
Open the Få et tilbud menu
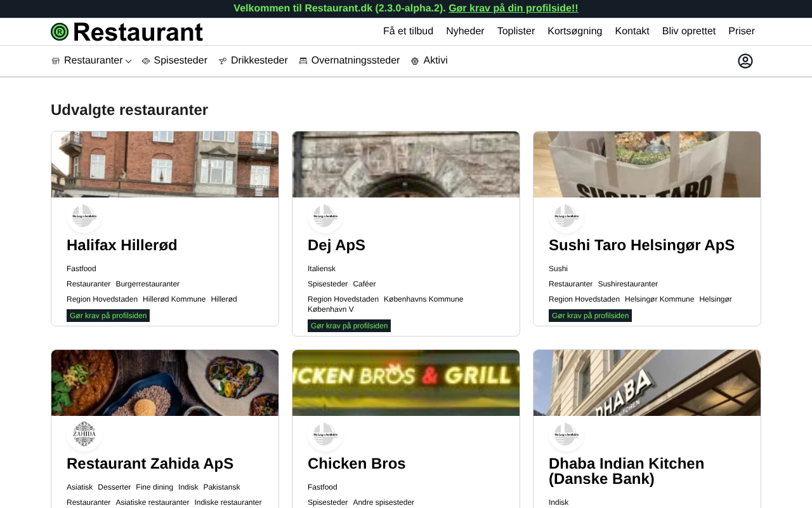tap(408, 31)
